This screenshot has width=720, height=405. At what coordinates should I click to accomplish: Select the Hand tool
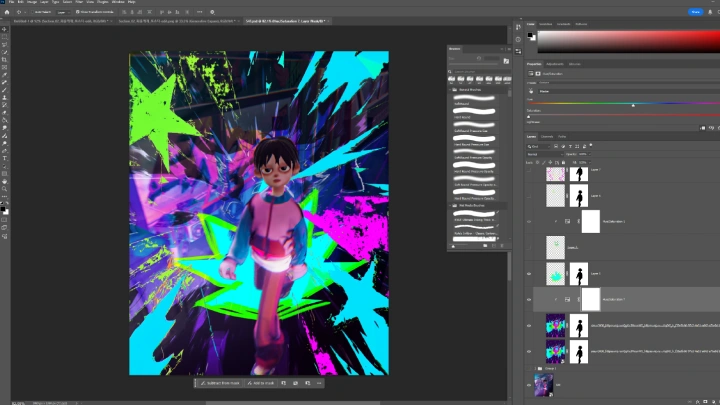(x=5, y=180)
